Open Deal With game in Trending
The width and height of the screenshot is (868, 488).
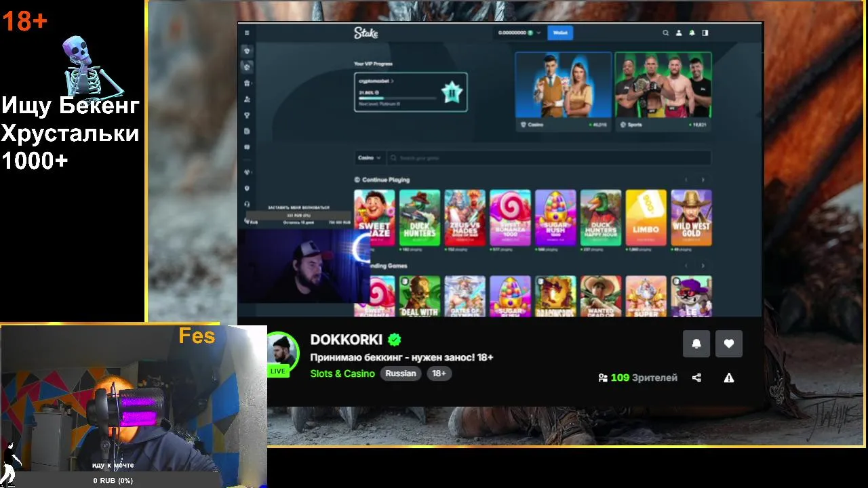pyautogui.click(x=420, y=296)
